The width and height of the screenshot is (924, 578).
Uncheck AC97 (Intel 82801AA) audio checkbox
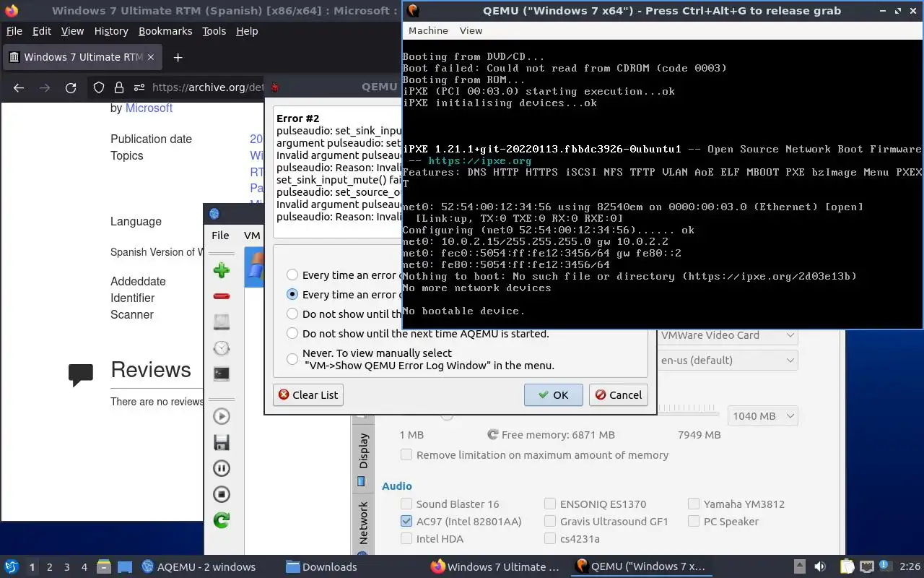click(x=406, y=521)
